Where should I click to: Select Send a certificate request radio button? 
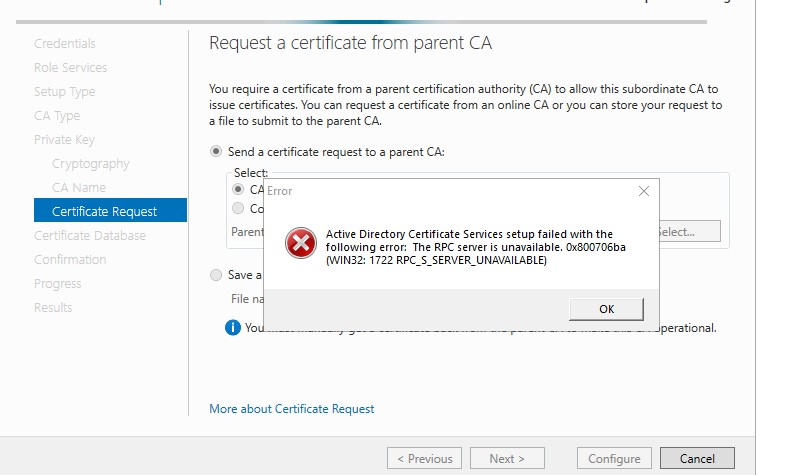pos(216,152)
